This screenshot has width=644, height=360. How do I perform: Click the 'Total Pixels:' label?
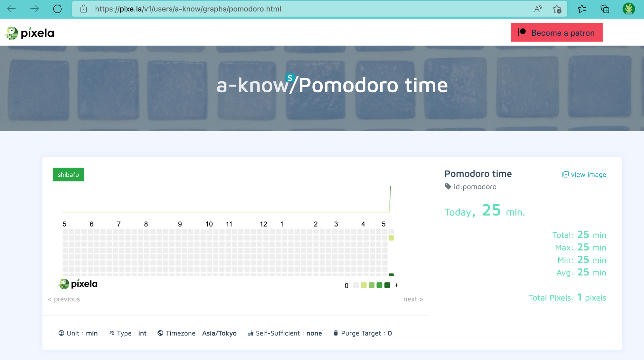(551, 298)
